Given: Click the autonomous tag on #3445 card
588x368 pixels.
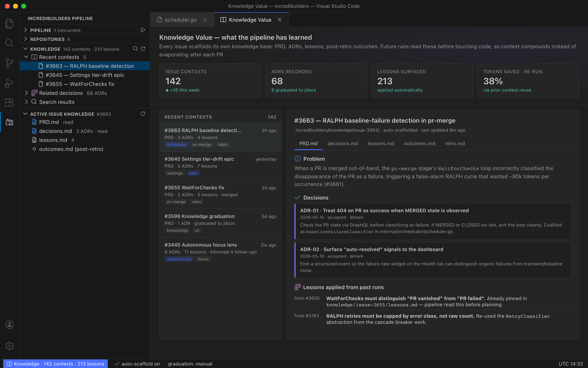Looking at the screenshot, I should [179, 259].
